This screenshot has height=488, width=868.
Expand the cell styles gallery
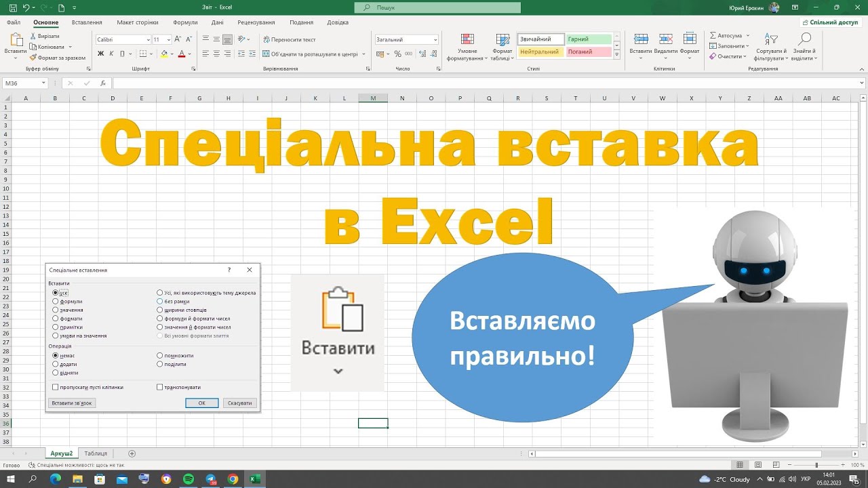[x=617, y=54]
